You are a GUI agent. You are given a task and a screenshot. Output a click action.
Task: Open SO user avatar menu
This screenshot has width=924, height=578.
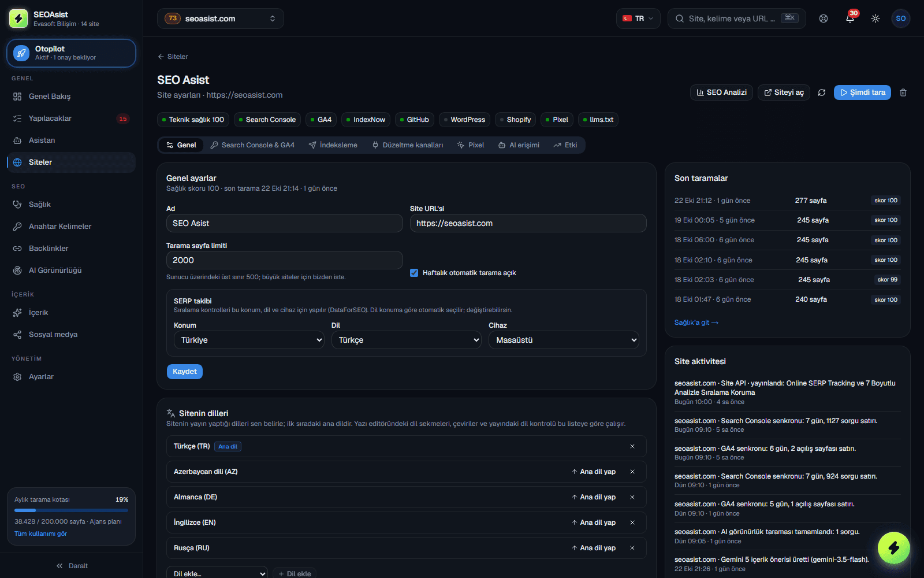(x=901, y=18)
